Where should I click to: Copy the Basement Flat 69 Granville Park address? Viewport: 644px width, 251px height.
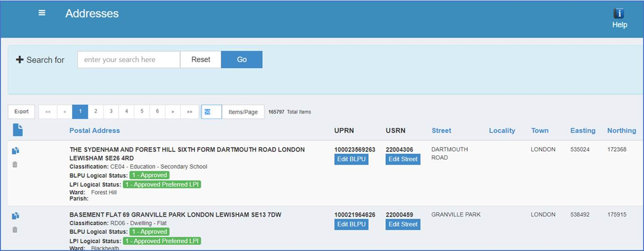(x=15, y=216)
